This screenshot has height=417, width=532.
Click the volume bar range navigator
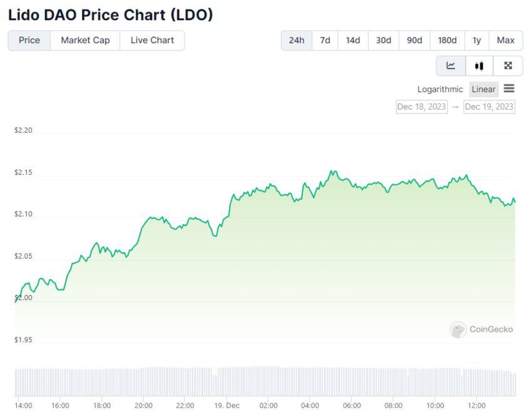point(265,381)
